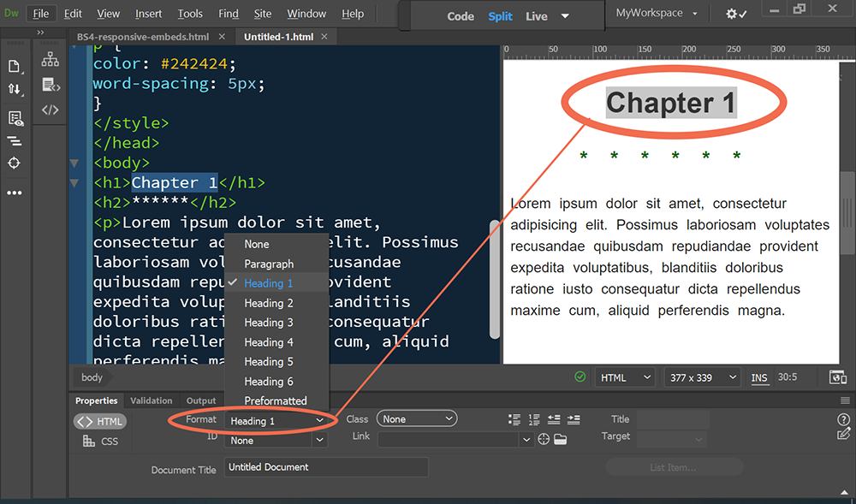
Task: Open the Quick Tag Editor pencil icon
Action: coord(843,434)
